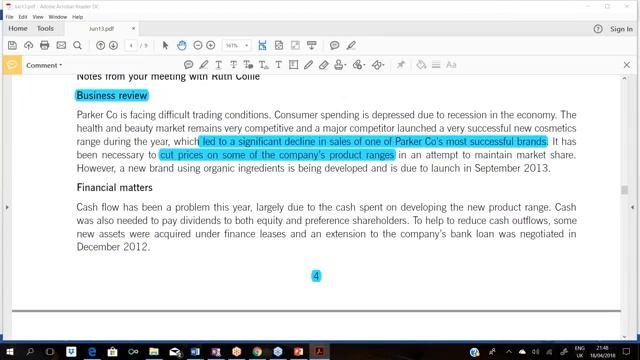This screenshot has height=360, width=640.
Task: Click main toolbar highlighter pen icon
Action: pos(351,45)
